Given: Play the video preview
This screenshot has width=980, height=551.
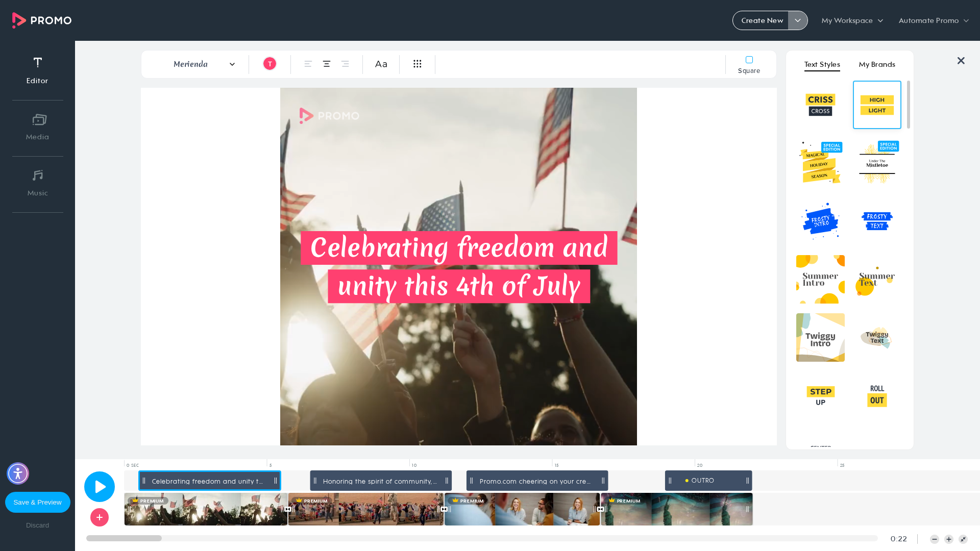Looking at the screenshot, I should click(100, 487).
